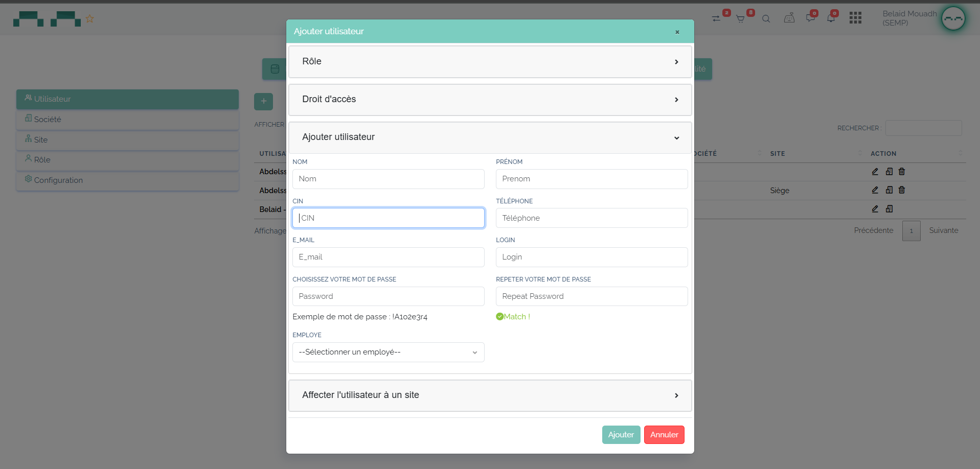The width and height of the screenshot is (980, 469).
Task: Edit the Belaid user row
Action: (x=875, y=209)
